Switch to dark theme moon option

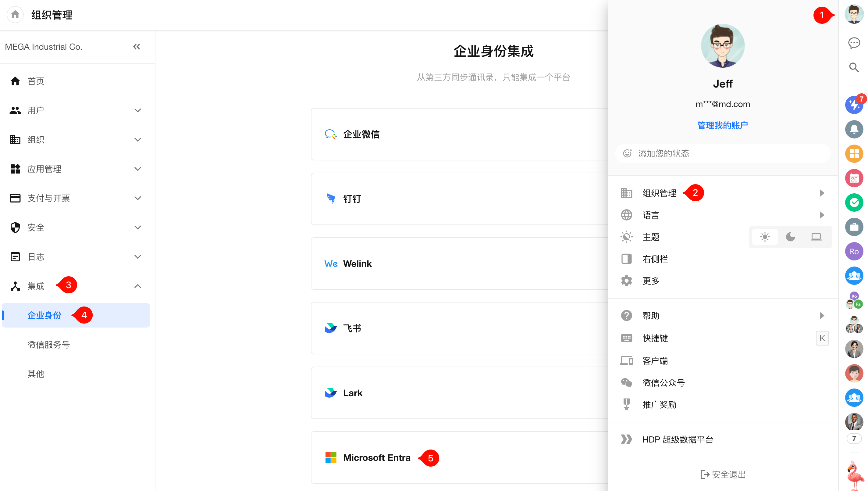point(791,237)
